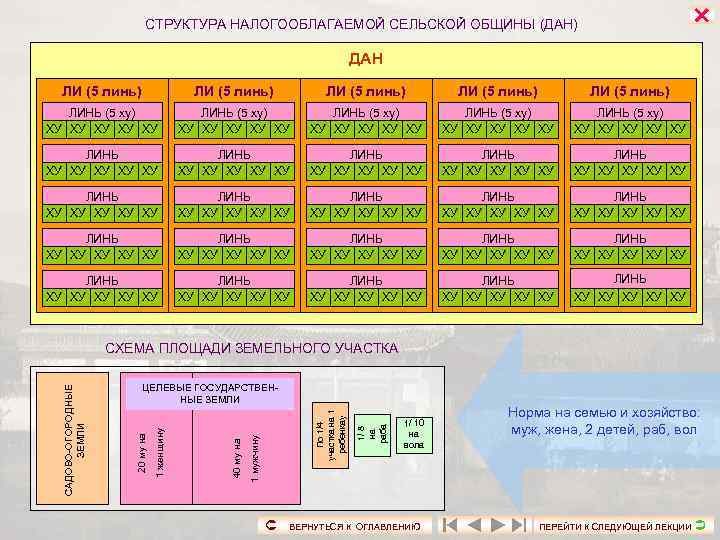720x540 pixels.
Task: Click heading СХЕМА ПЛОЩАДИ ЗЕМЕЛЬНОГО УЧАСТКА
Action: tap(251, 348)
